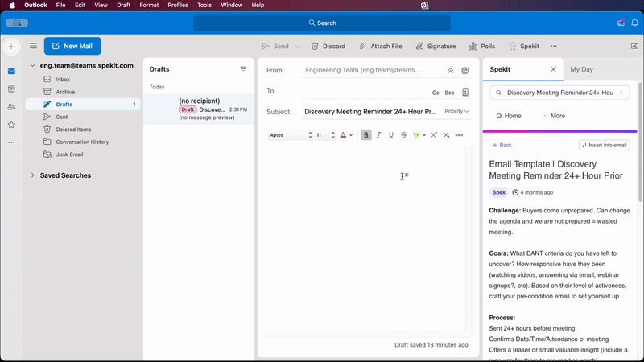644x362 pixels.
Task: Toggle the hamburger navigation menu
Action: (x=33, y=46)
